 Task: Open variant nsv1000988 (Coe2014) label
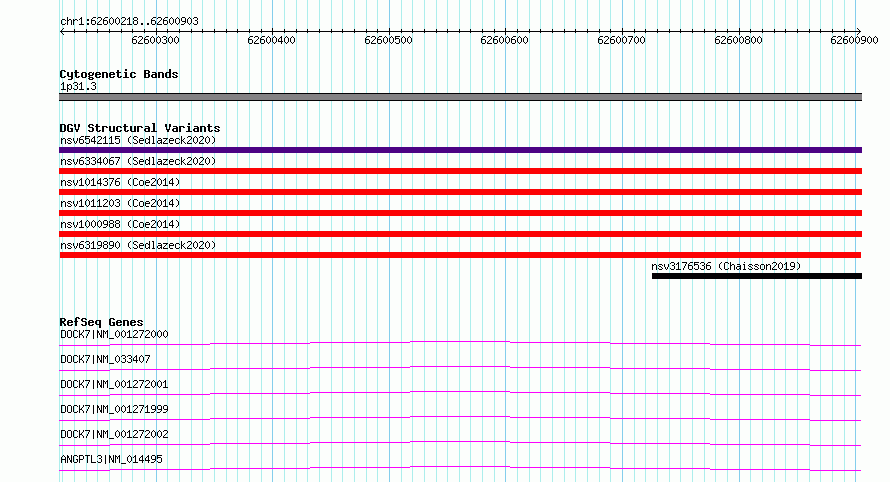[x=120, y=224]
